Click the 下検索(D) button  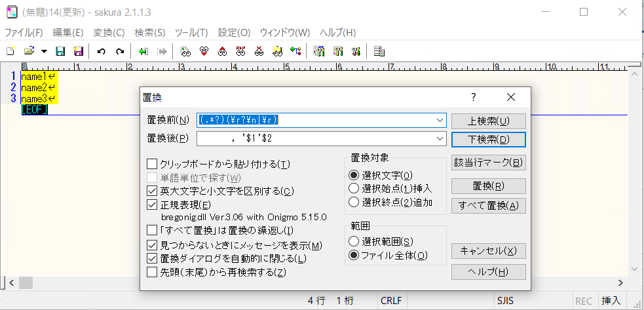click(488, 140)
